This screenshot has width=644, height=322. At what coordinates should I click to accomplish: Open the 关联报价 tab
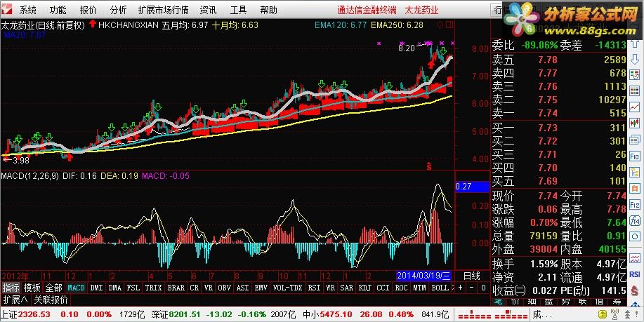[51, 300]
